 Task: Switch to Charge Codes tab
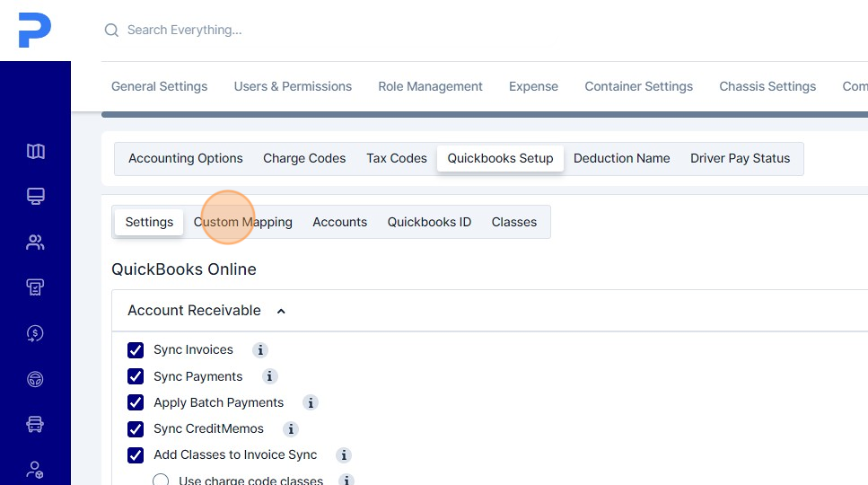[304, 158]
